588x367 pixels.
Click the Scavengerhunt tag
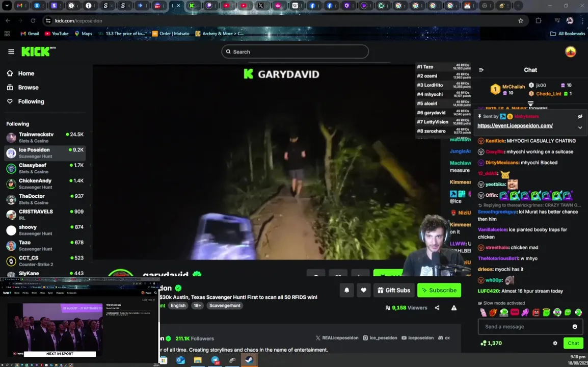[x=225, y=305]
